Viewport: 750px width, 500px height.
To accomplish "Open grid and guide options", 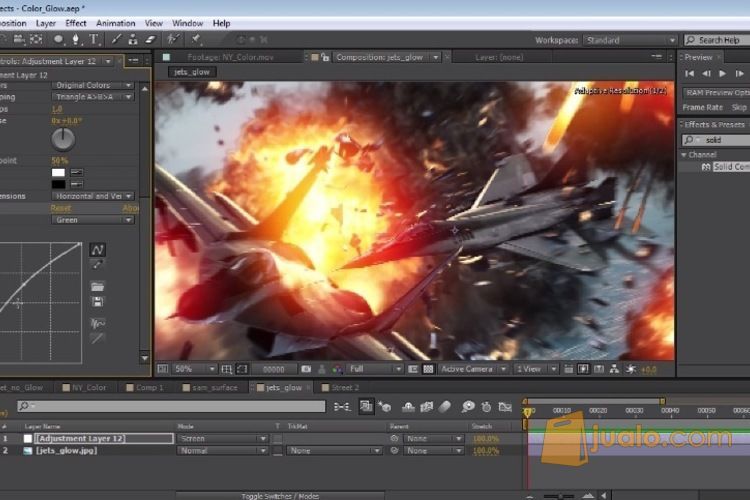I will [227, 369].
